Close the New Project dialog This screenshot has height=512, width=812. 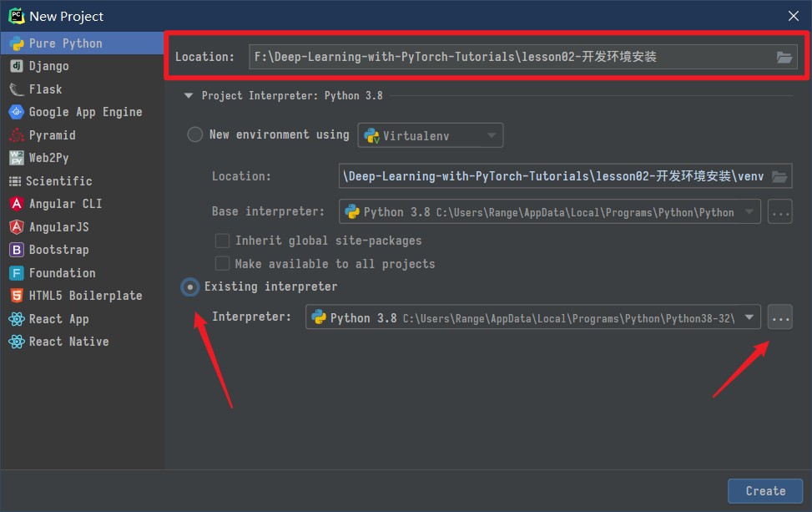tap(794, 16)
